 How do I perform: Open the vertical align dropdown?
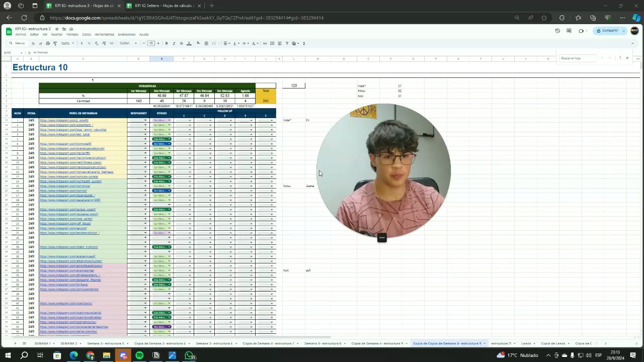(235, 43)
